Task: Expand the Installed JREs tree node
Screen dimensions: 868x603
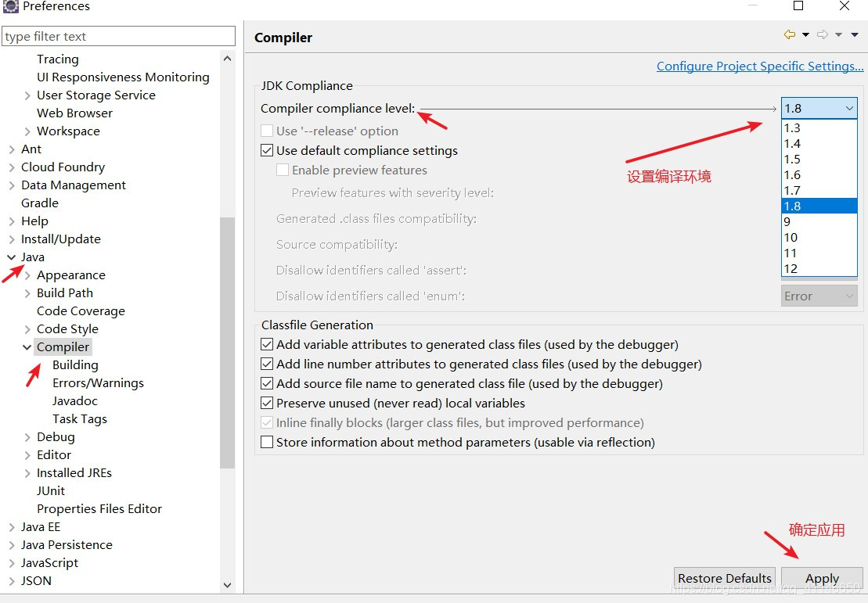Action: [27, 473]
